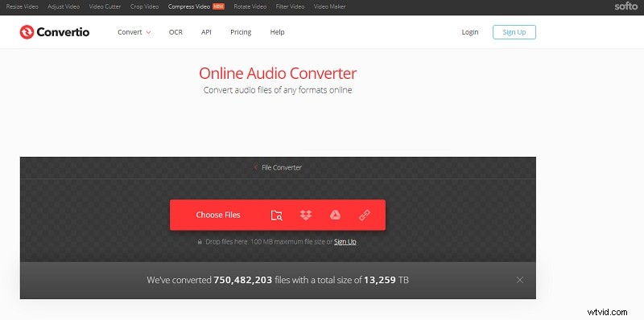The width and height of the screenshot is (644, 320).
Task: Click the Sign Up button in header
Action: pos(514,32)
